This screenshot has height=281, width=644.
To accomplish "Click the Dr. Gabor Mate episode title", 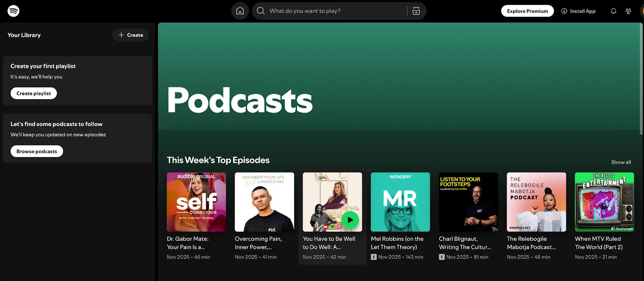I will [188, 243].
